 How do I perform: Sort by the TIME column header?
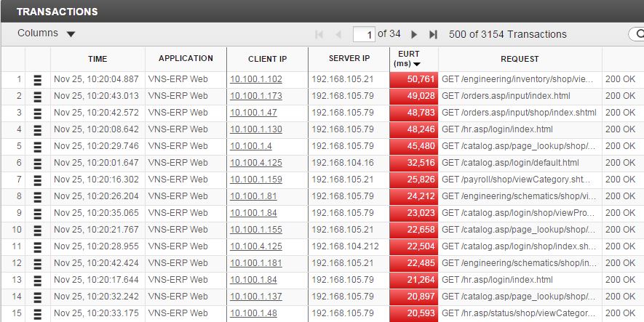[x=98, y=59]
